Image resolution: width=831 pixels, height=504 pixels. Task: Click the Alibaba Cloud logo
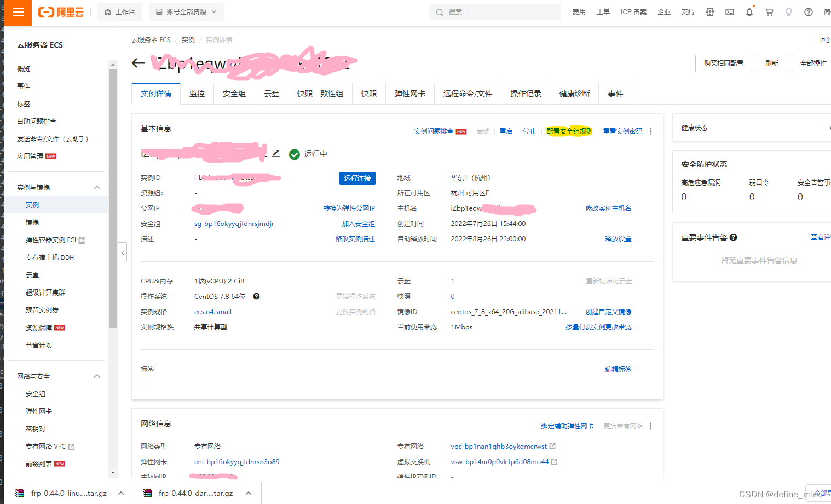tap(60, 11)
